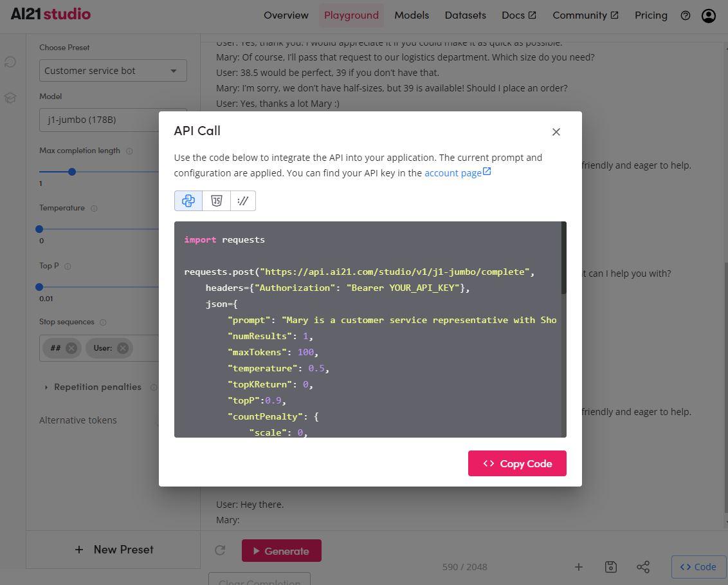Click the help question mark icon
The image size is (728, 585).
tap(686, 16)
